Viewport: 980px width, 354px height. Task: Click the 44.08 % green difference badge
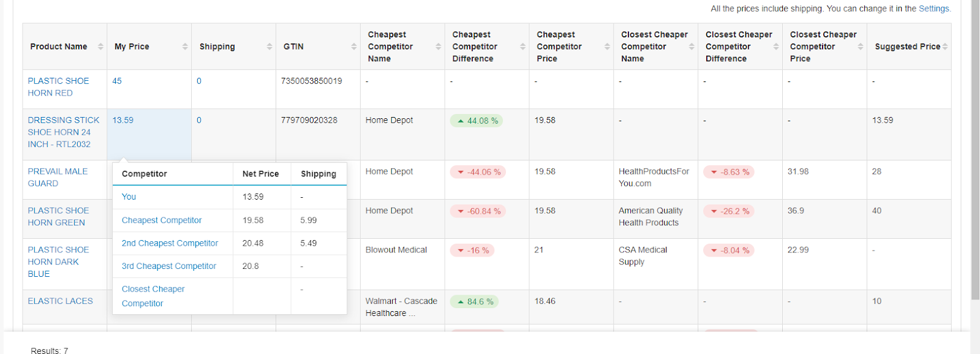pyautogui.click(x=477, y=121)
